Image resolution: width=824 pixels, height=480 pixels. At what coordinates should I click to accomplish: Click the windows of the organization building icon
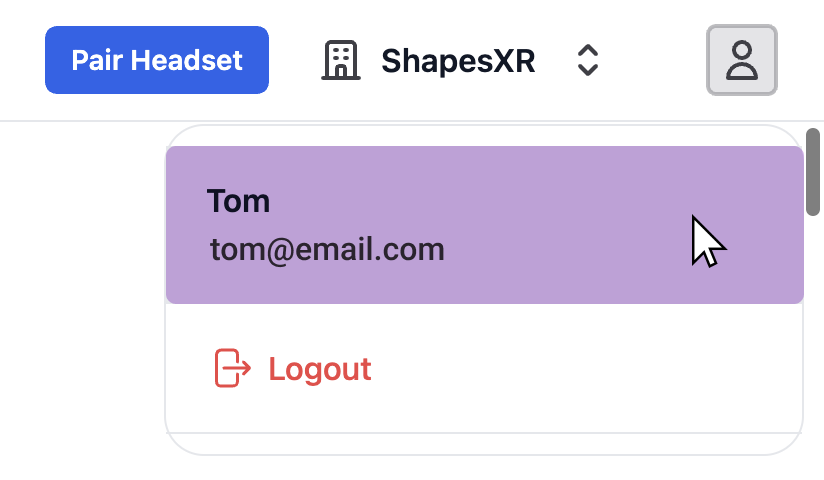[x=340, y=56]
